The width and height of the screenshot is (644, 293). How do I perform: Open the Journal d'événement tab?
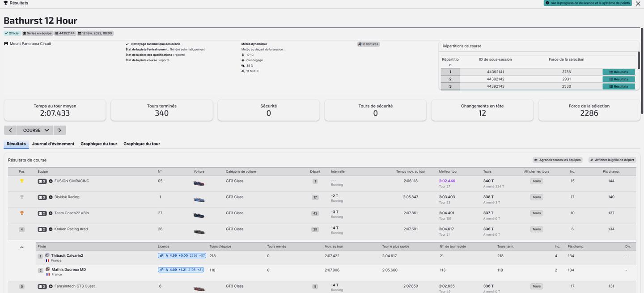tap(53, 144)
